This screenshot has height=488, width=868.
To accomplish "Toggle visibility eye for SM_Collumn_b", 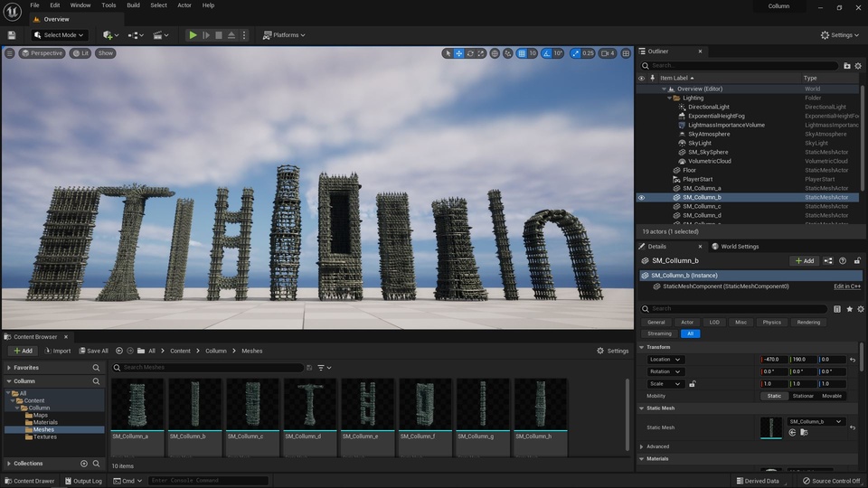I will 642,197.
